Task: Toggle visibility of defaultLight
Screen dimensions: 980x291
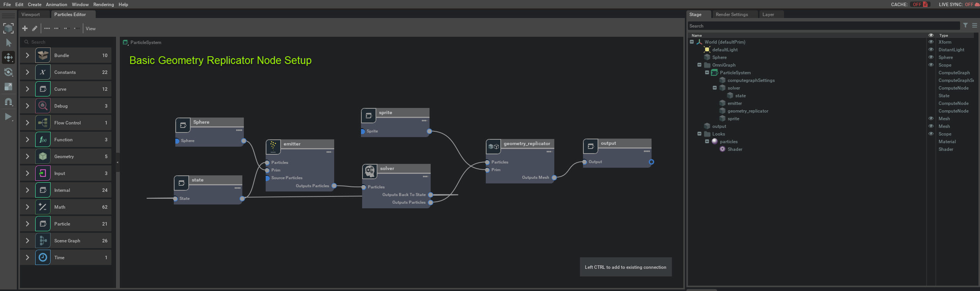Action: [931, 50]
